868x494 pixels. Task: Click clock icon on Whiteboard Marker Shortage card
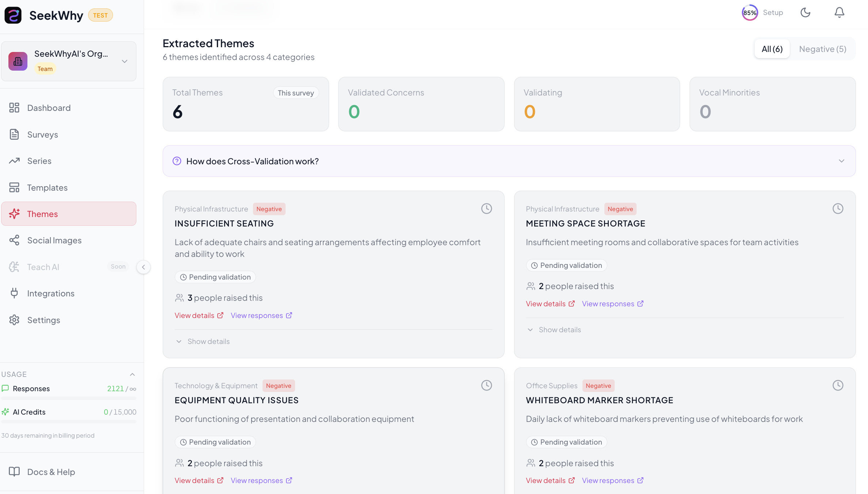(838, 385)
